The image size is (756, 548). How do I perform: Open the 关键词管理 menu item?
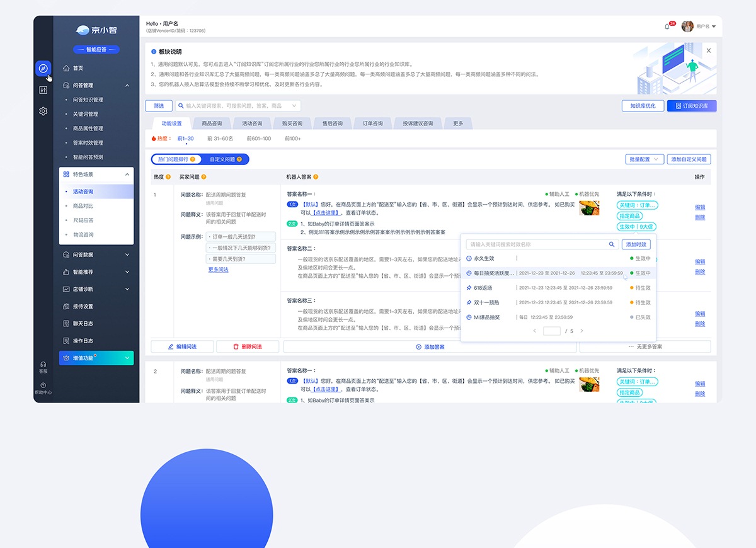86,114
